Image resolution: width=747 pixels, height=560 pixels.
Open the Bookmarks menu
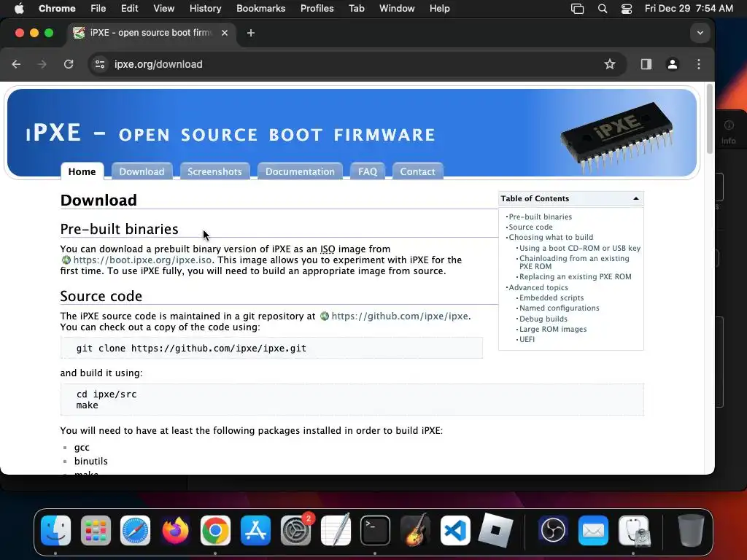pos(260,8)
